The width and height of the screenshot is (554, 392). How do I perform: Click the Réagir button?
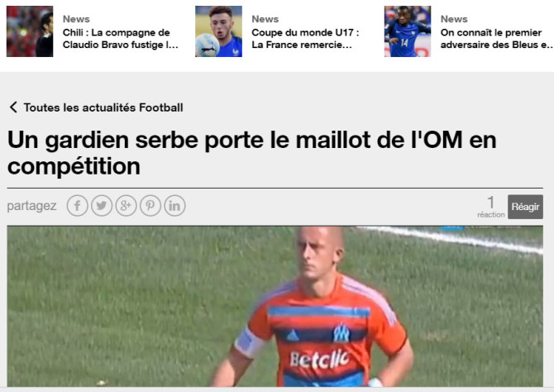click(x=525, y=207)
